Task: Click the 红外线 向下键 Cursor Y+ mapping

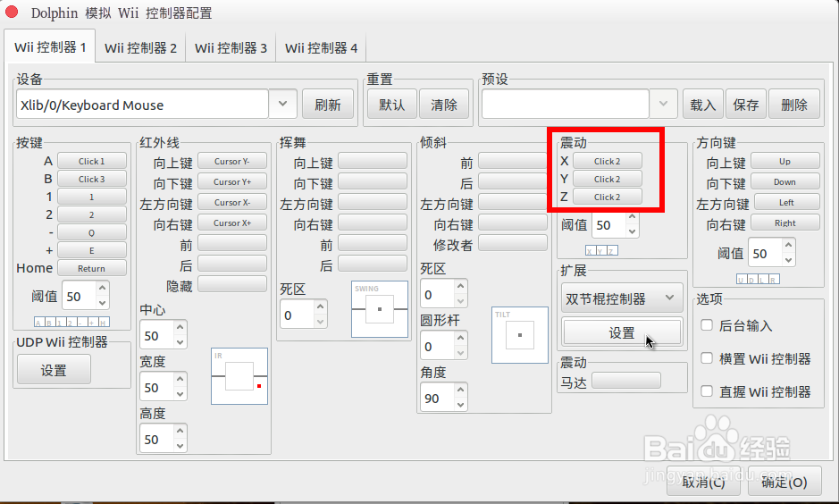Action: click(232, 181)
